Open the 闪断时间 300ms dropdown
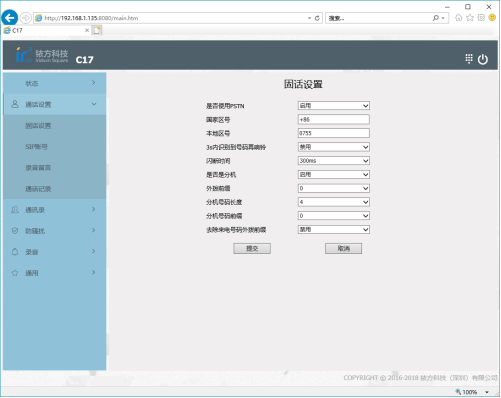This screenshot has width=501, height=398. [x=333, y=161]
